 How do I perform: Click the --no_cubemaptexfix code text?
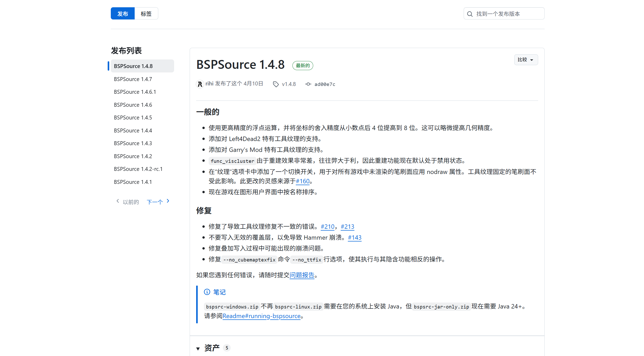click(249, 260)
